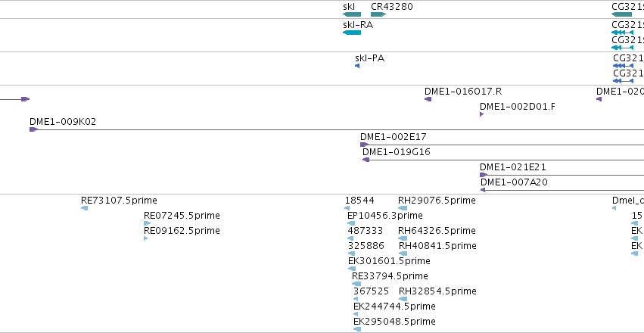Click the RH32854.5prime feature arrow
Viewport: 644px width, 333px height.
coord(403,299)
